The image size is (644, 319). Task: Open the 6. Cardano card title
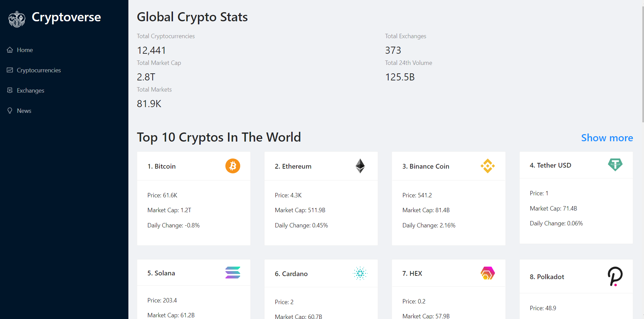291,274
